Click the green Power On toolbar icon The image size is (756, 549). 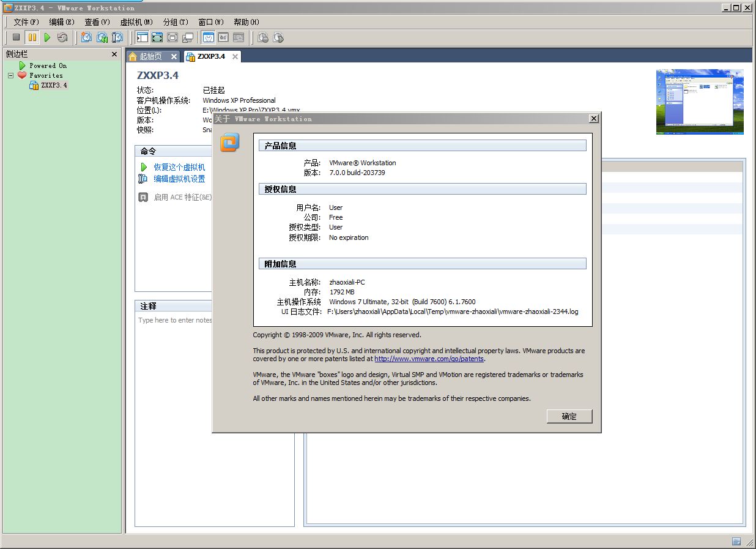pos(47,37)
